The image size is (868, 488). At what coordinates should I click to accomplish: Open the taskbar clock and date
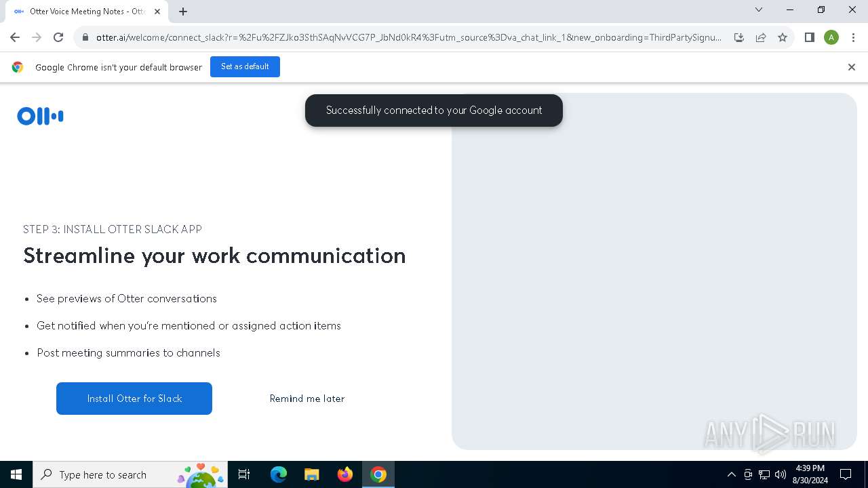pyautogui.click(x=810, y=474)
